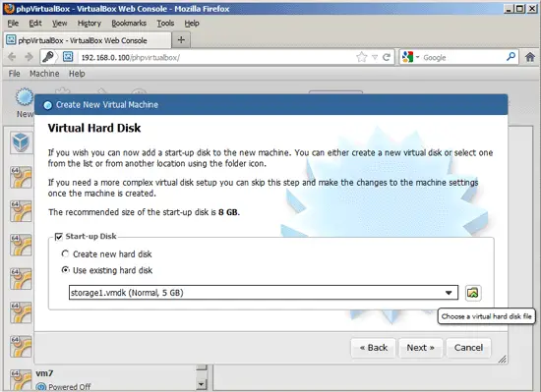Viewport: 541px width, 392px height.
Task: Click VM list scrollbar down arrow
Action: (x=201, y=384)
